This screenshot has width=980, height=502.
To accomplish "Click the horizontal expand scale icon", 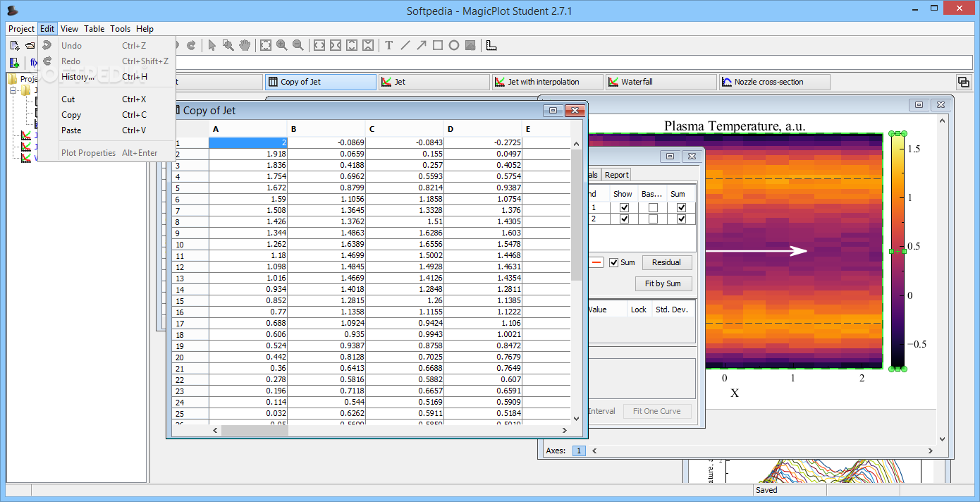I will (319, 45).
